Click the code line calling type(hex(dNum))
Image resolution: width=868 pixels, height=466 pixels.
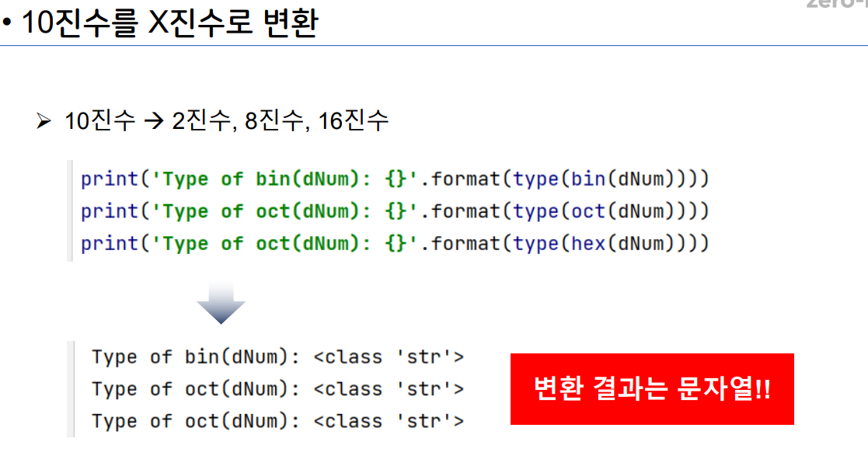[395, 244]
